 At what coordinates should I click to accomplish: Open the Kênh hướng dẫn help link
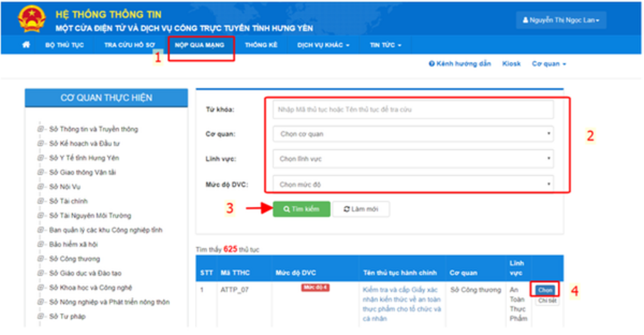point(460,64)
